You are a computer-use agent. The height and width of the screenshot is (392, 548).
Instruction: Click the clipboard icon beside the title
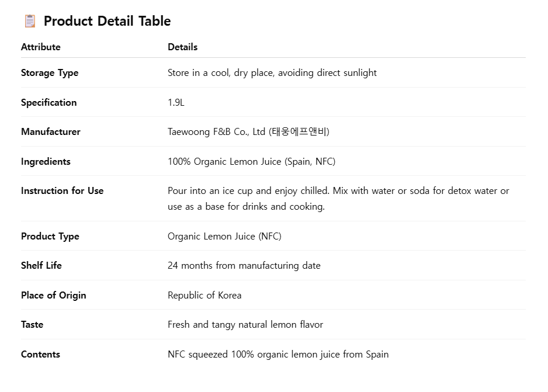29,21
